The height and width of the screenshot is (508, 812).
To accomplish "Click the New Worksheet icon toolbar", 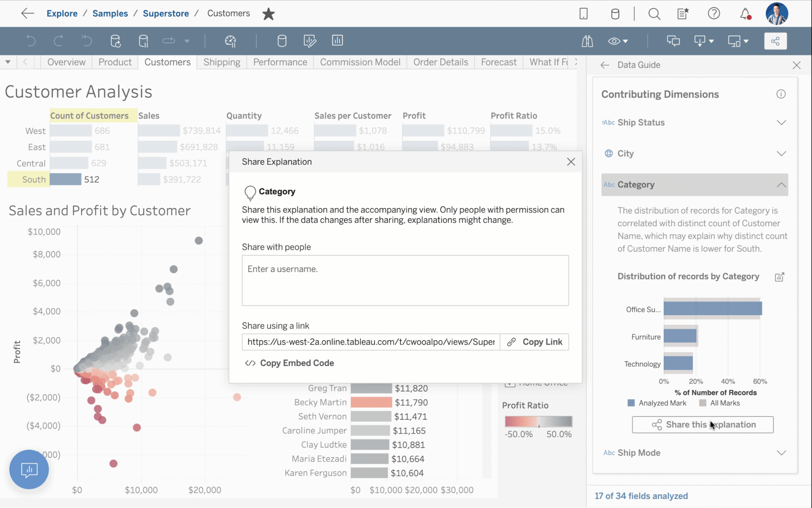I will click(x=337, y=40).
